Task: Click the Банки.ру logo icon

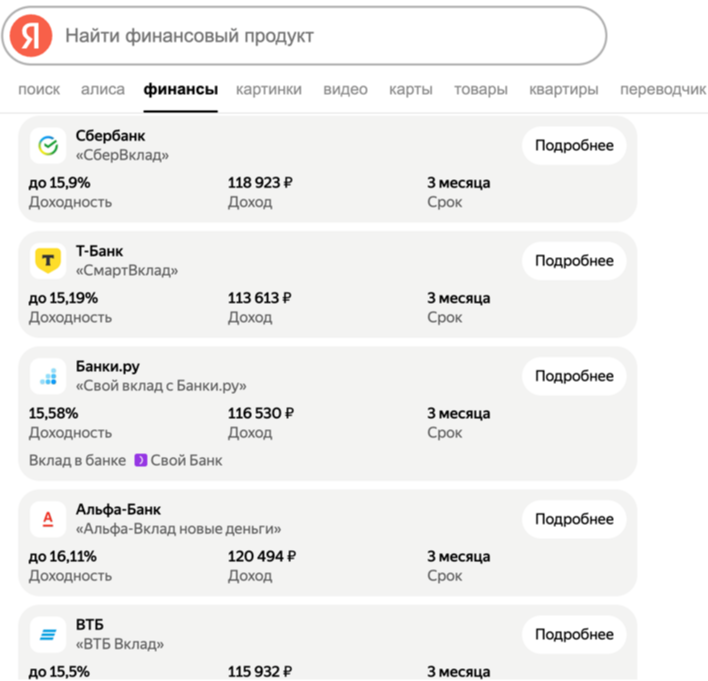Action: (x=47, y=376)
